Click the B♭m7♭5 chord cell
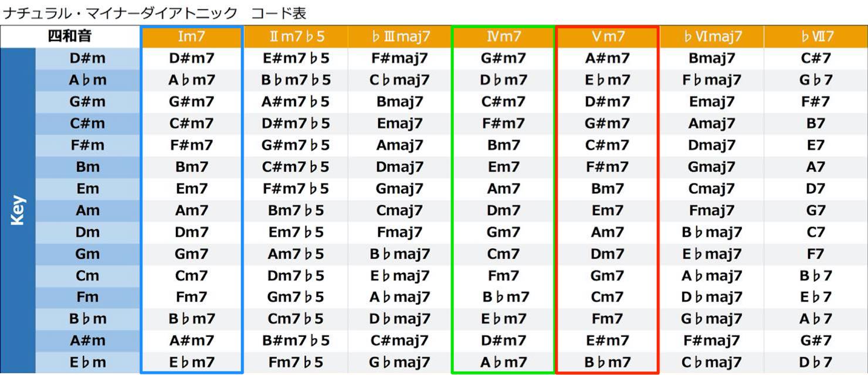The image size is (868, 375). 296,80
